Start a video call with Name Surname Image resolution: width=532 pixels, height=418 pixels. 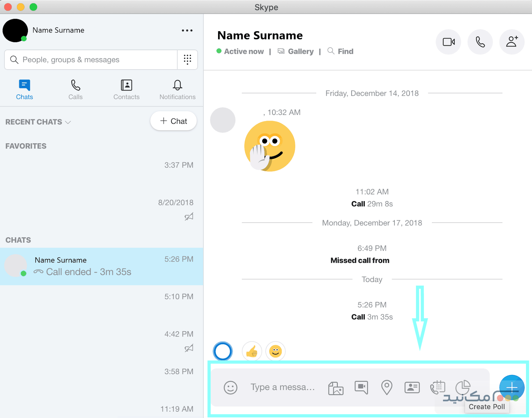(x=448, y=42)
